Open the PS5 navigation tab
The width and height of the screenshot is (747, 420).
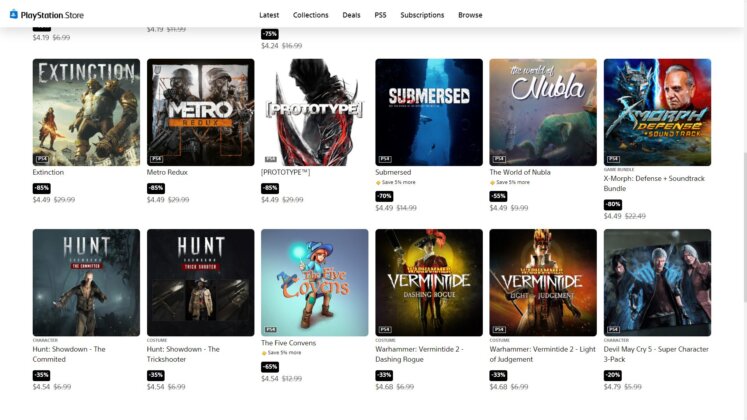click(380, 15)
